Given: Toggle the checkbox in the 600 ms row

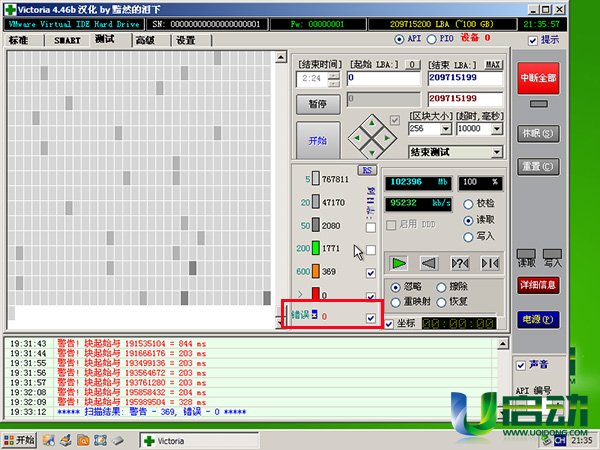Looking at the screenshot, I should click(370, 273).
